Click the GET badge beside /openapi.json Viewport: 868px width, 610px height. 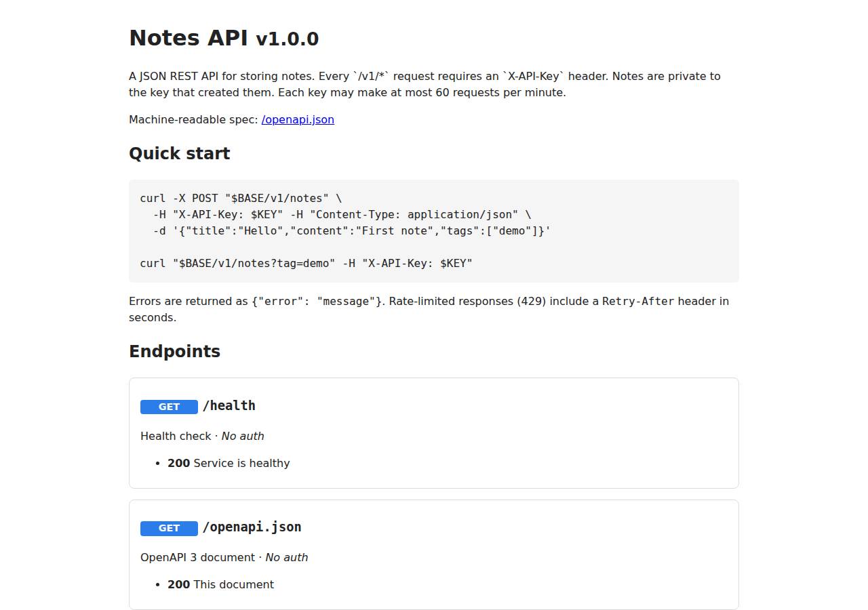pyautogui.click(x=169, y=528)
